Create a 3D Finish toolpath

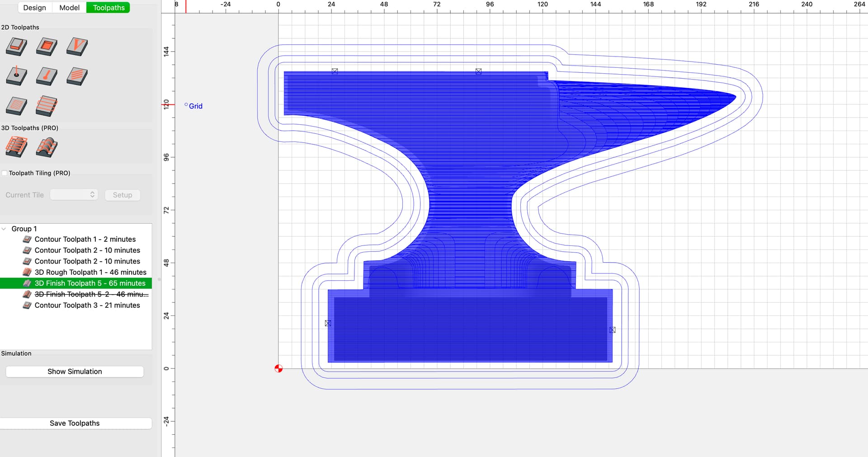(47, 147)
